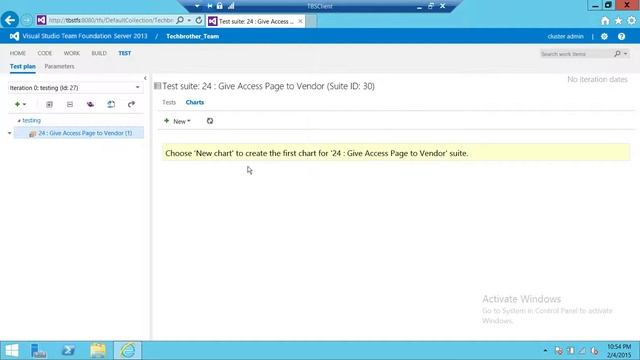Open the Techbrother_Team project link
This screenshot has width=640, height=360.
point(193,36)
